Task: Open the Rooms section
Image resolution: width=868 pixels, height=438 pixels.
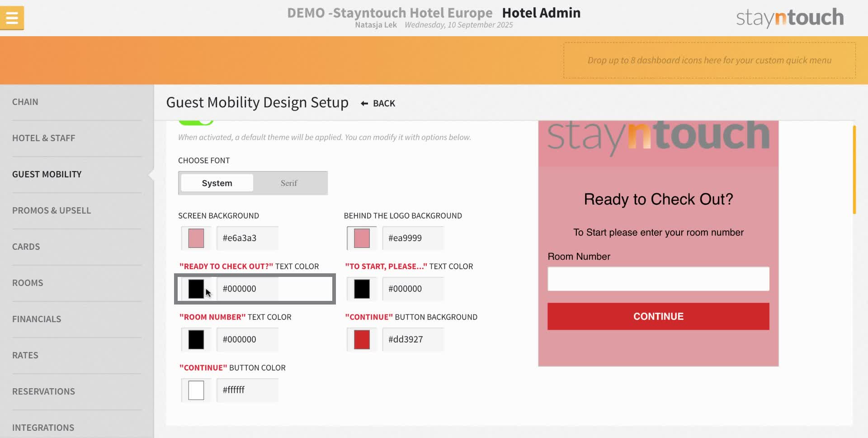Action: point(28,283)
